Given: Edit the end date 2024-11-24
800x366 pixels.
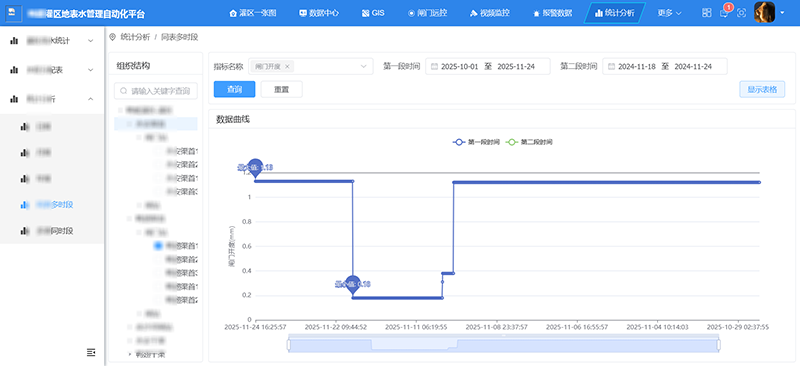Looking at the screenshot, I should click(693, 66).
